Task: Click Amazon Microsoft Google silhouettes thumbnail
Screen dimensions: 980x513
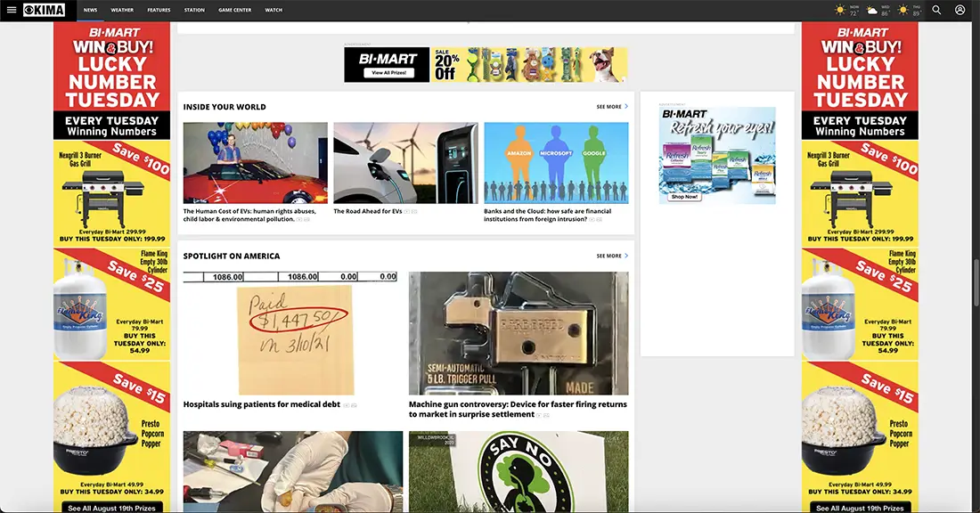Action: 556,162
